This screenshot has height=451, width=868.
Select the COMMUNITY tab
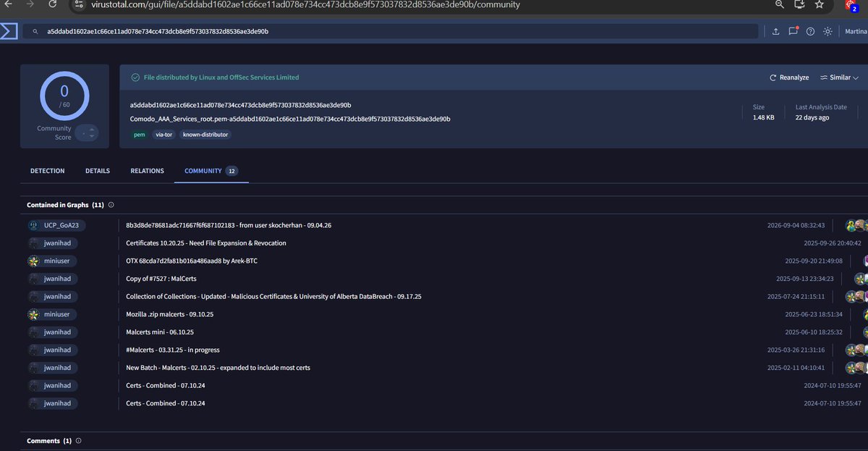211,171
